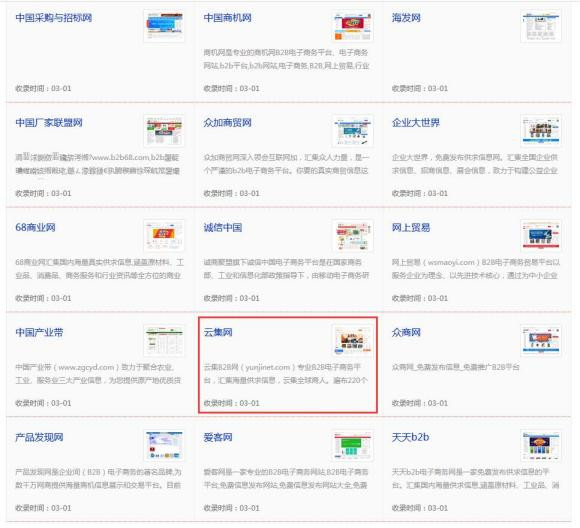This screenshot has height=528, width=580.
Task: Go to 68商业网 listing
Action: tap(35, 227)
